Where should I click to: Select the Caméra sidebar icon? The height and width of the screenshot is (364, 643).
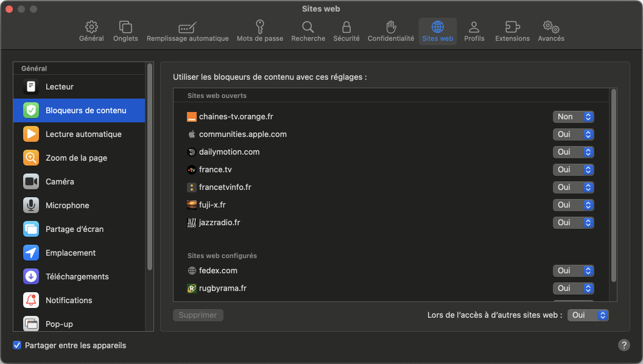point(31,181)
